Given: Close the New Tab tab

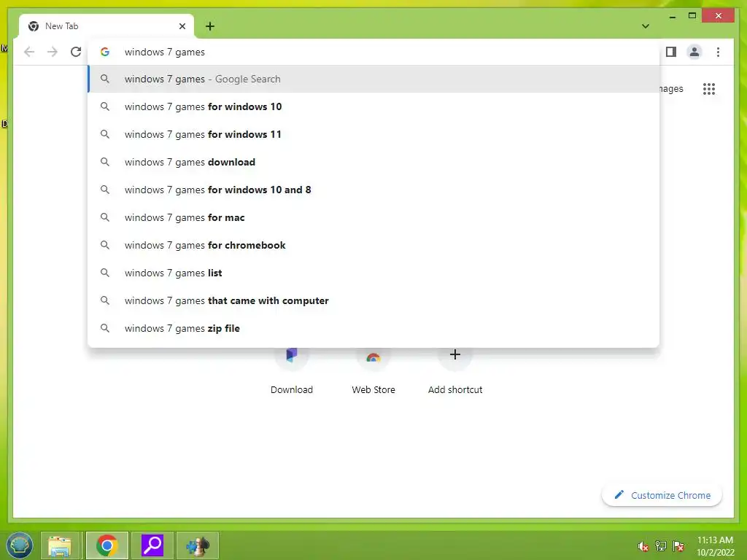Looking at the screenshot, I should click(x=182, y=26).
